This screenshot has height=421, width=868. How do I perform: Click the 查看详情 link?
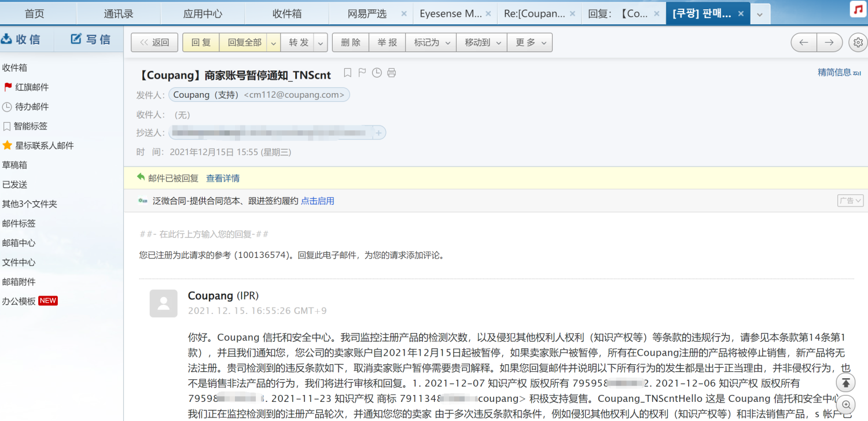[x=223, y=179]
